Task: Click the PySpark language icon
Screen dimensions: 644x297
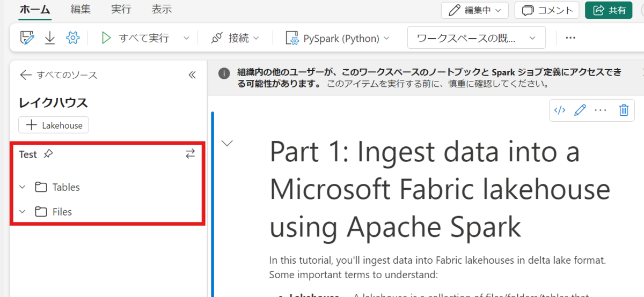Action: pyautogui.click(x=292, y=38)
